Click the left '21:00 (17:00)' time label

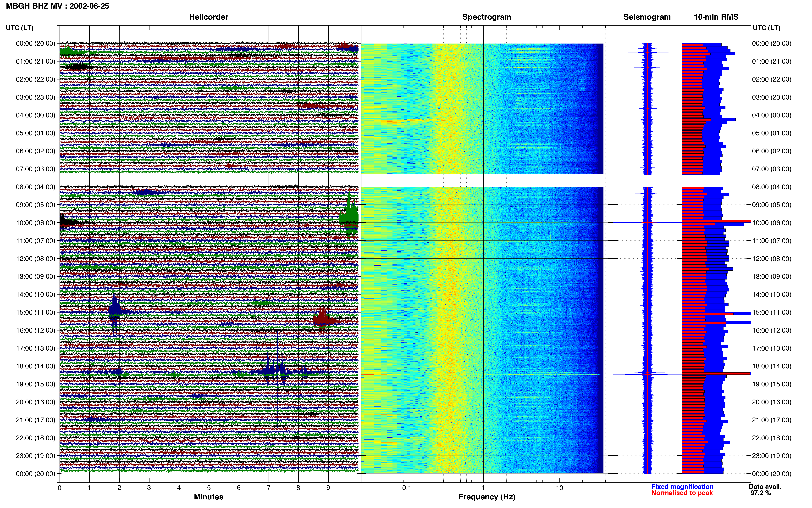coord(36,420)
